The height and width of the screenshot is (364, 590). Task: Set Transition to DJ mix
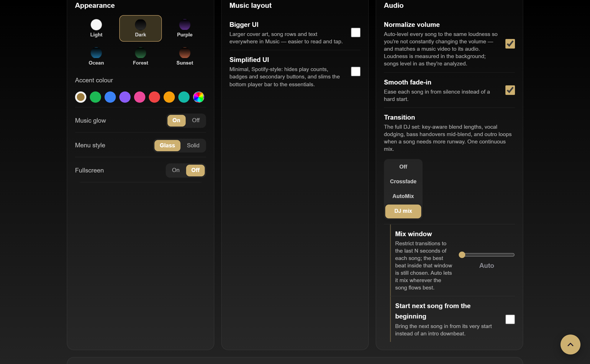point(403,211)
